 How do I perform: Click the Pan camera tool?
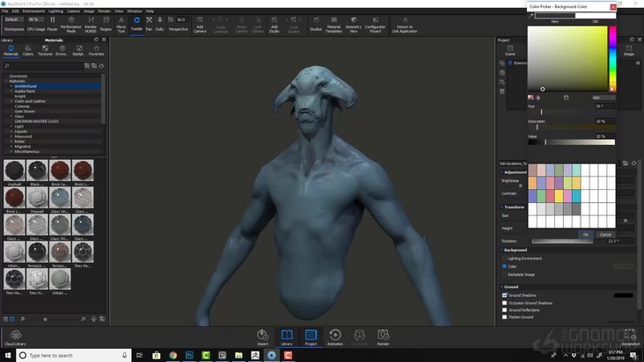click(x=149, y=22)
